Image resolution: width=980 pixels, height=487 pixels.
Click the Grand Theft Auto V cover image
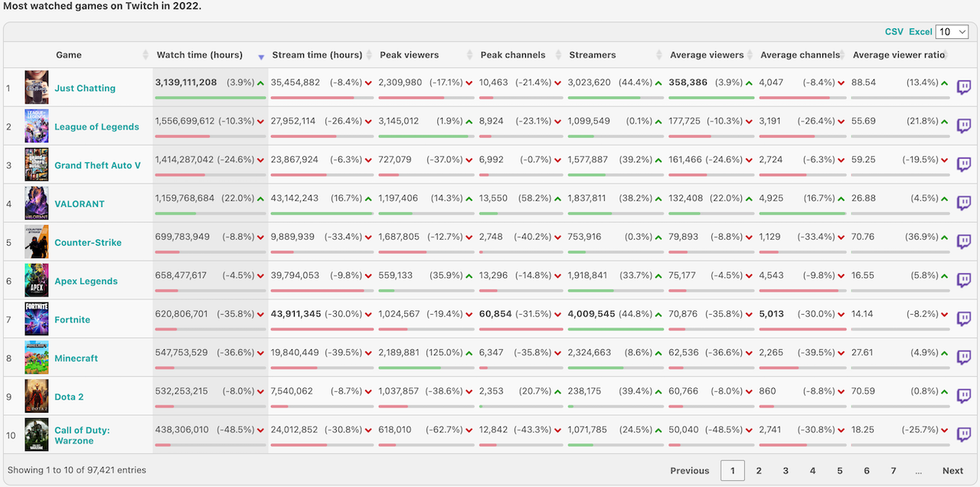pyautogui.click(x=36, y=165)
